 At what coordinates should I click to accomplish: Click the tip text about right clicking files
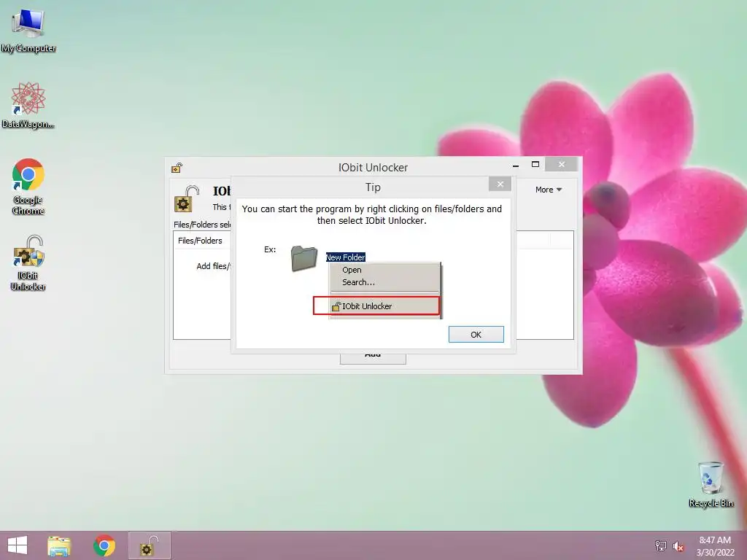(x=371, y=215)
